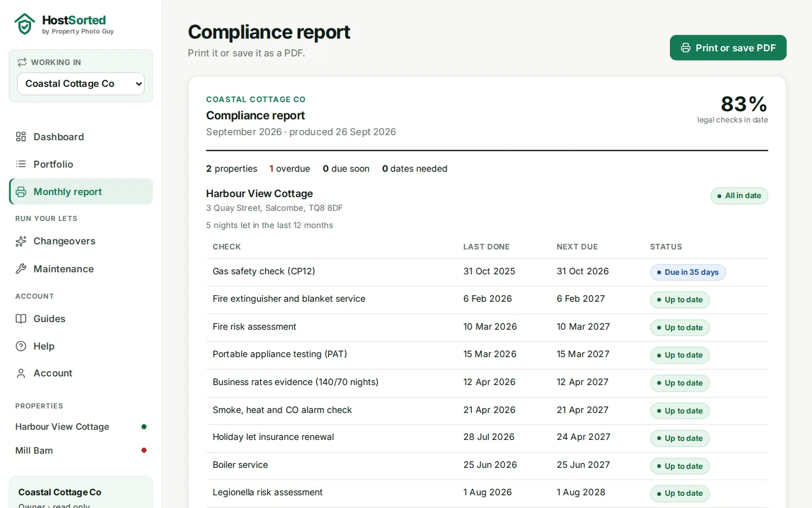Open the Account settings page
The width and height of the screenshot is (812, 508).
tap(81, 373)
